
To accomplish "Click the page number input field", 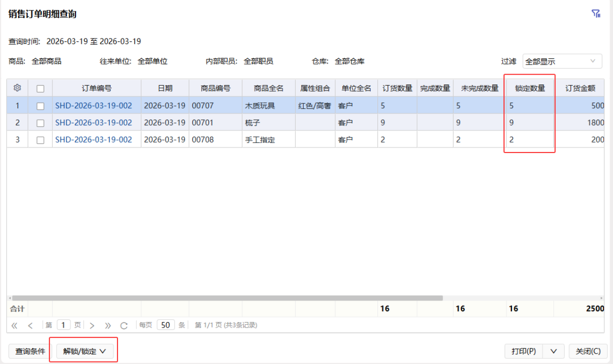I will click(63, 324).
